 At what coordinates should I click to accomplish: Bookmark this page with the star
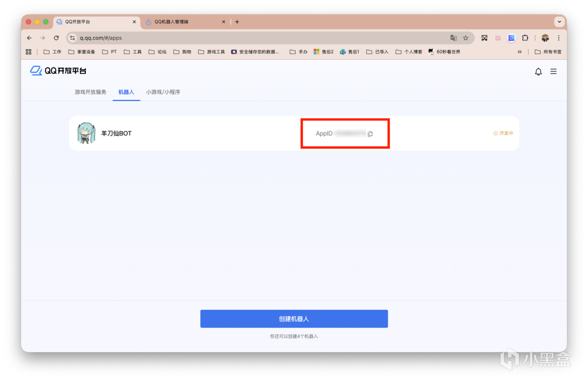(466, 38)
